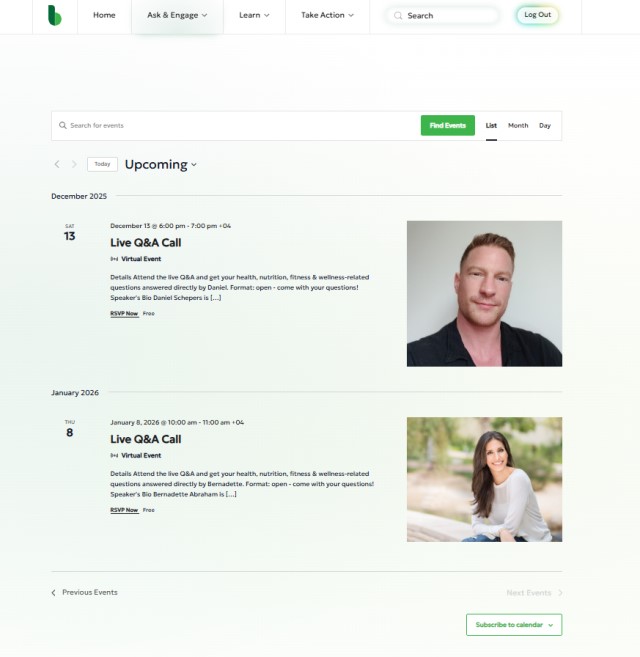Click the next events arrow beside Today

(74, 164)
